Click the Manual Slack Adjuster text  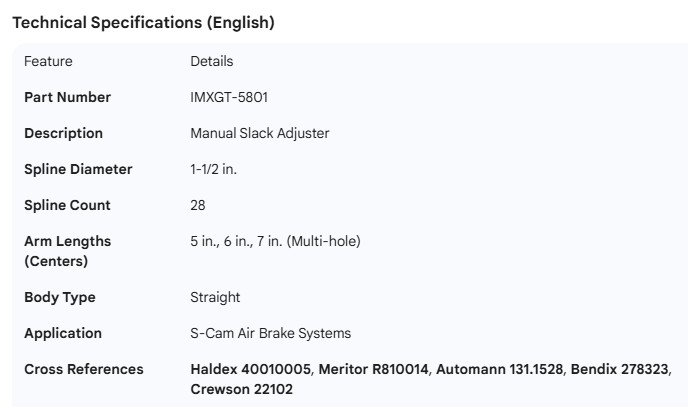point(259,133)
